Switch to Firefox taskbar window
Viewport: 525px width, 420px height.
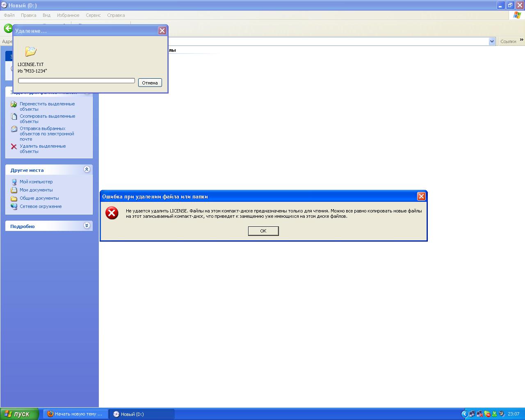[75, 414]
